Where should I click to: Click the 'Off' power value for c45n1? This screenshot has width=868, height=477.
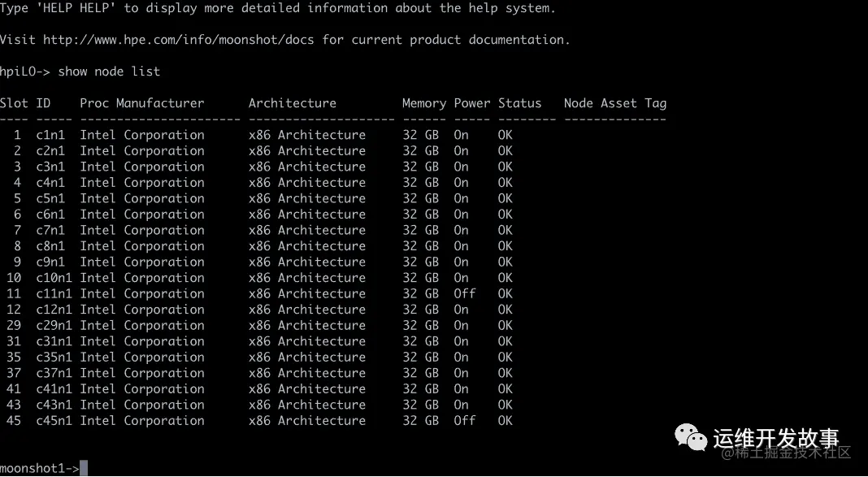464,421
